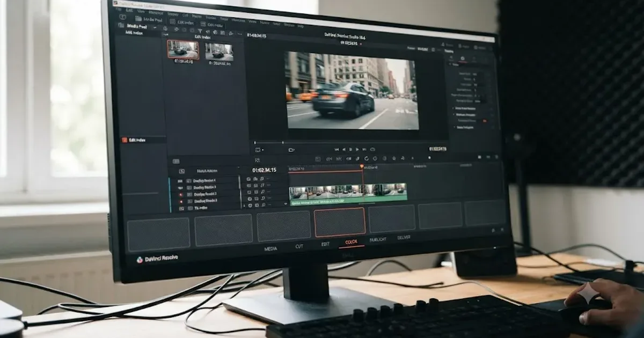Toggle the orange switch in the right inspector panel

(x=485, y=121)
